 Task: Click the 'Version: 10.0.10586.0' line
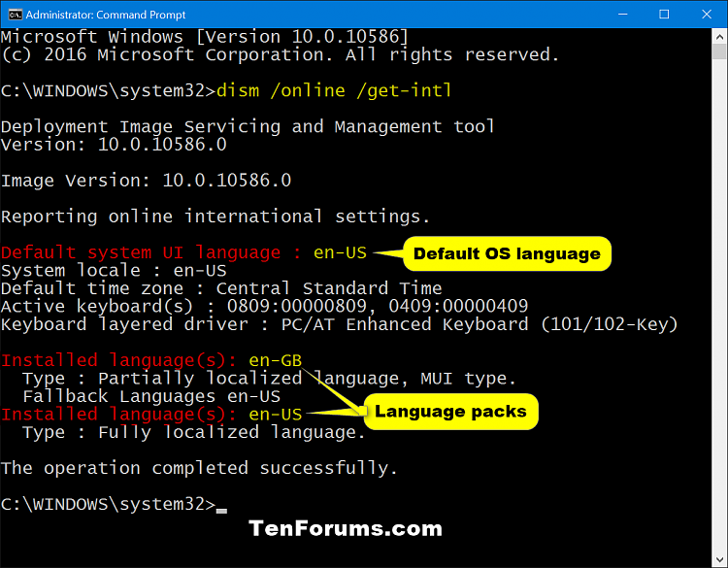114,145
